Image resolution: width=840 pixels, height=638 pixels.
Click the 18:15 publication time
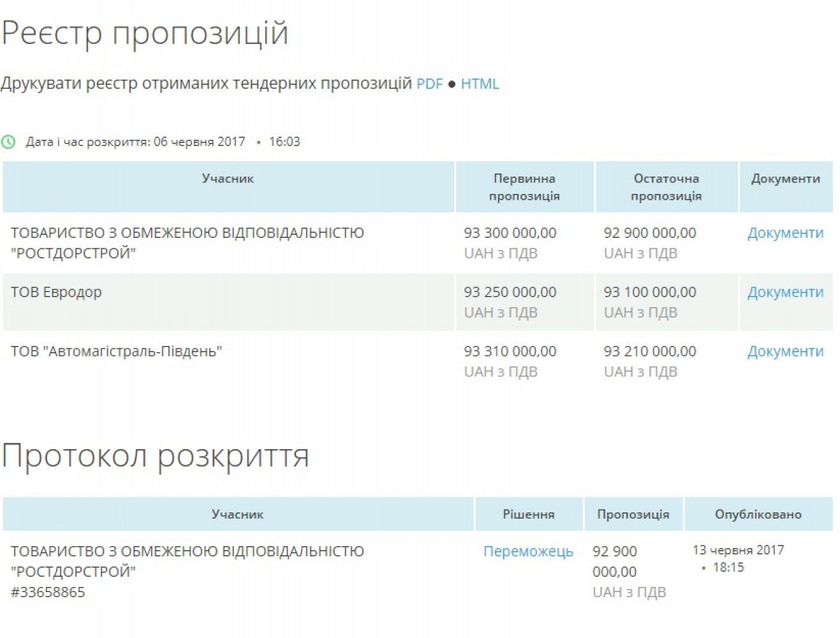click(728, 567)
